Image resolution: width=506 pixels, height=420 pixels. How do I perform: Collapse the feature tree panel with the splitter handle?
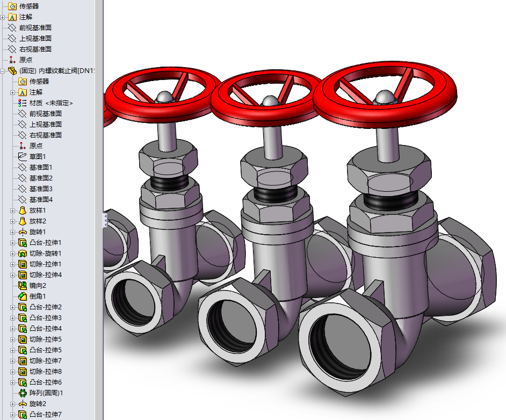(x=105, y=220)
